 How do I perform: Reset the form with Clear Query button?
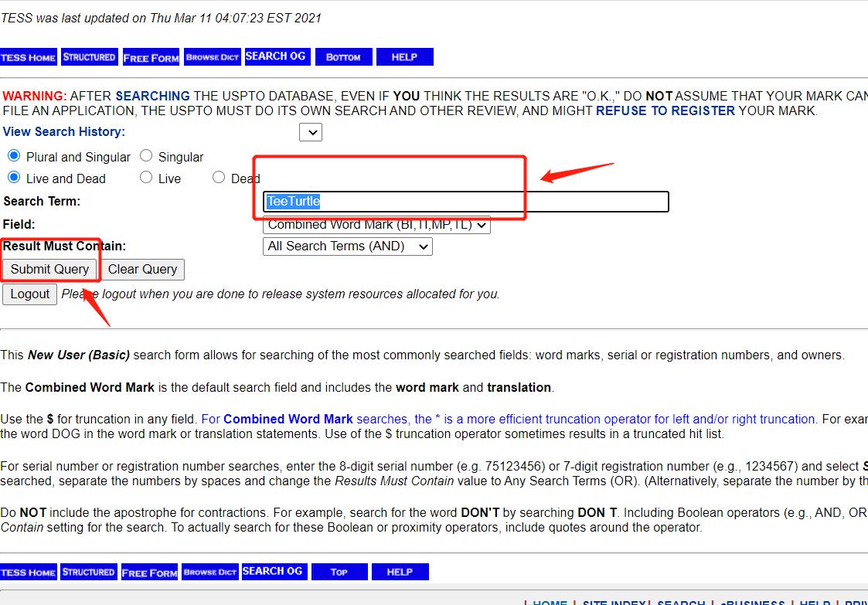click(x=143, y=270)
